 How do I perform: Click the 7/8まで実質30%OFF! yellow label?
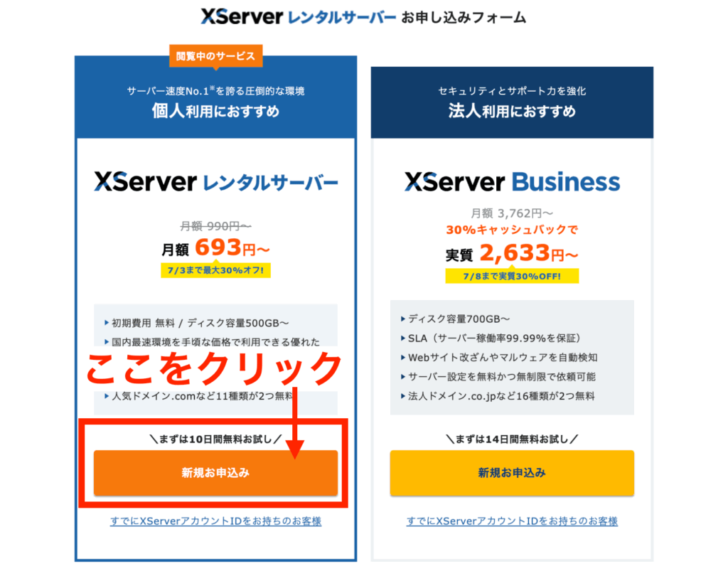[512, 276]
